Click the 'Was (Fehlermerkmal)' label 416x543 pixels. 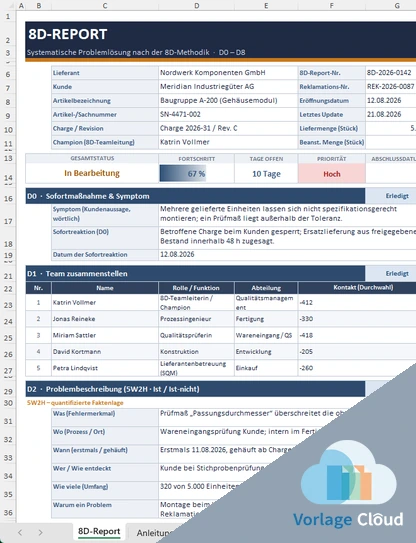tap(105, 417)
